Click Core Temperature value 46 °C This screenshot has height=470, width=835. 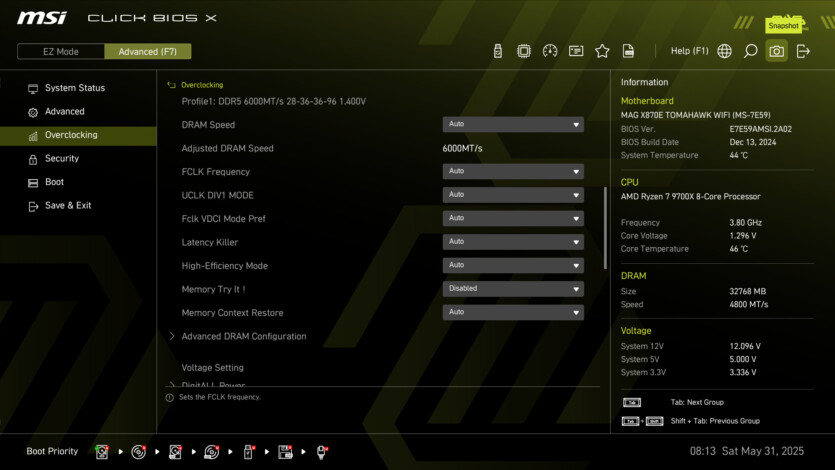[x=739, y=249]
